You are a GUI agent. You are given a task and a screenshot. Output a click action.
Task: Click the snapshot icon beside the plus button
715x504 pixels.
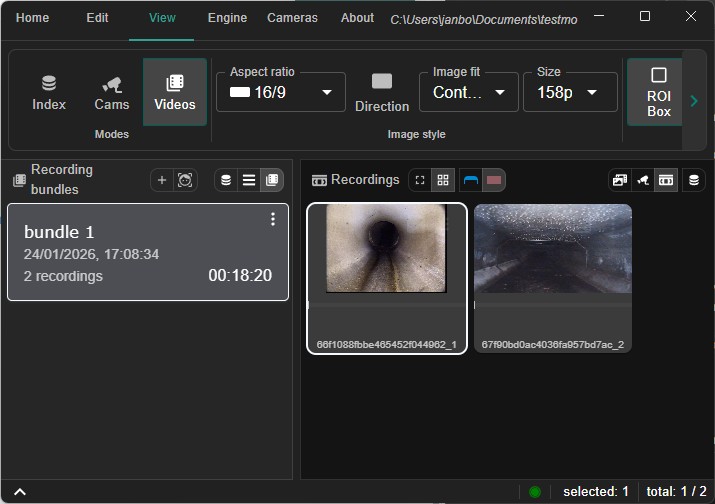click(x=185, y=180)
